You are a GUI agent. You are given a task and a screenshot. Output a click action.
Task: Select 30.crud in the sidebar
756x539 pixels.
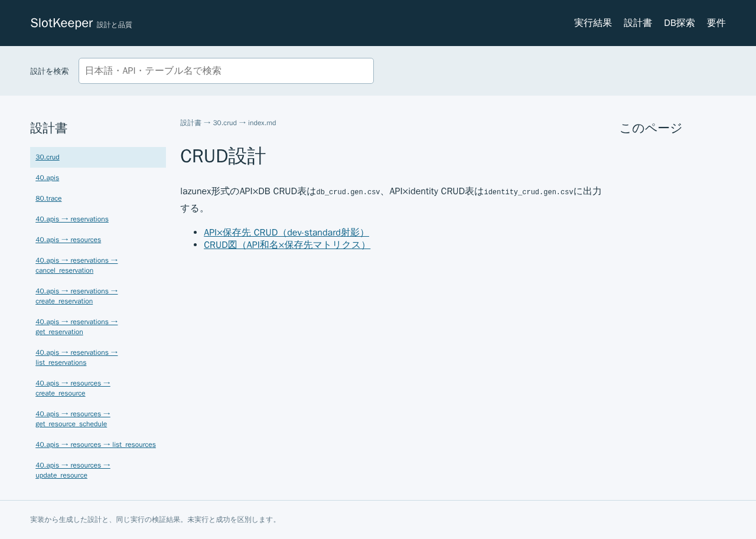[x=98, y=157]
